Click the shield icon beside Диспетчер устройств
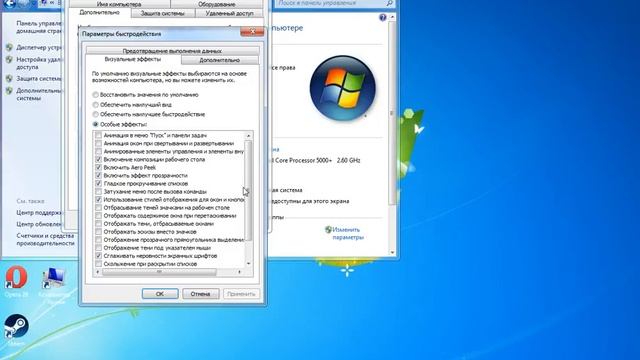 (x=9, y=47)
